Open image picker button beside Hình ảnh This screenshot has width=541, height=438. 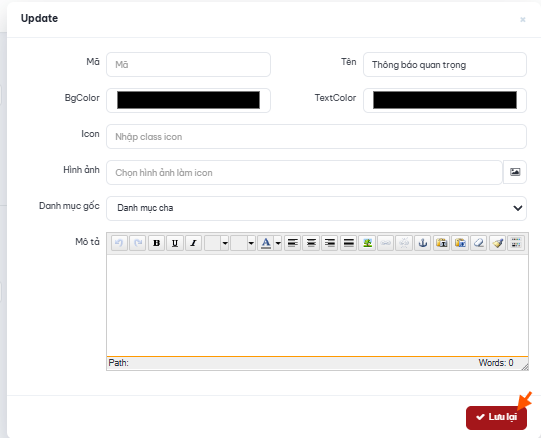pyautogui.click(x=515, y=172)
